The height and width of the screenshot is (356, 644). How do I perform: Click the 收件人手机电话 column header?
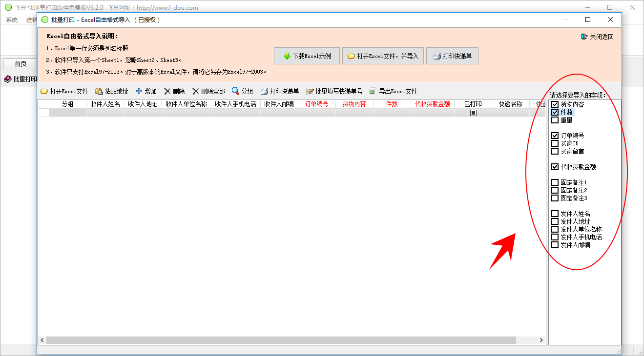[236, 104]
